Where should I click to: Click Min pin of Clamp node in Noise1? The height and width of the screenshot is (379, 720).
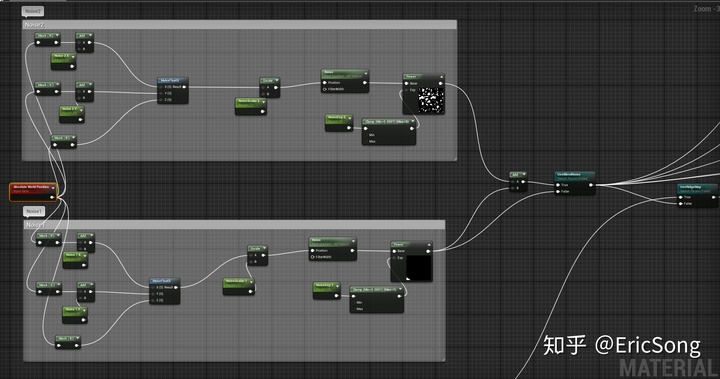[354, 303]
